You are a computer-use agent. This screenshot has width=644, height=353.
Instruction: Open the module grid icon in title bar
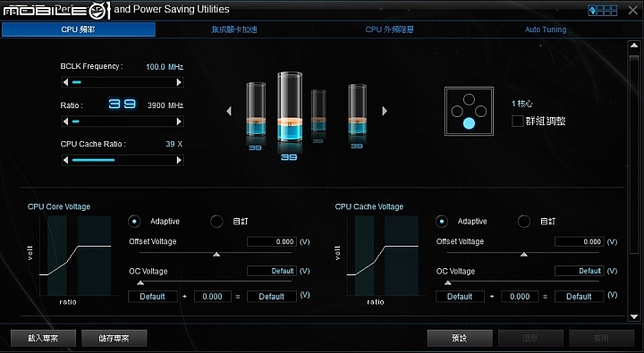(603, 10)
